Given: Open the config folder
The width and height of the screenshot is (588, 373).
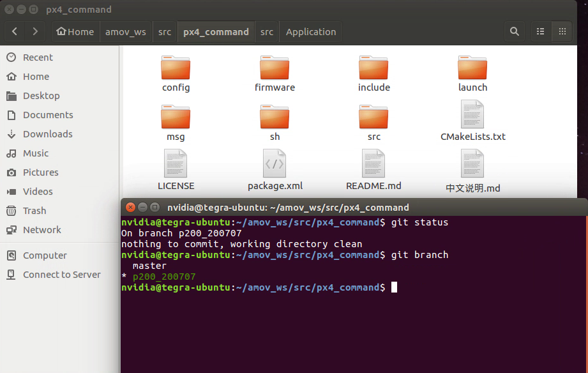Looking at the screenshot, I should (x=176, y=73).
